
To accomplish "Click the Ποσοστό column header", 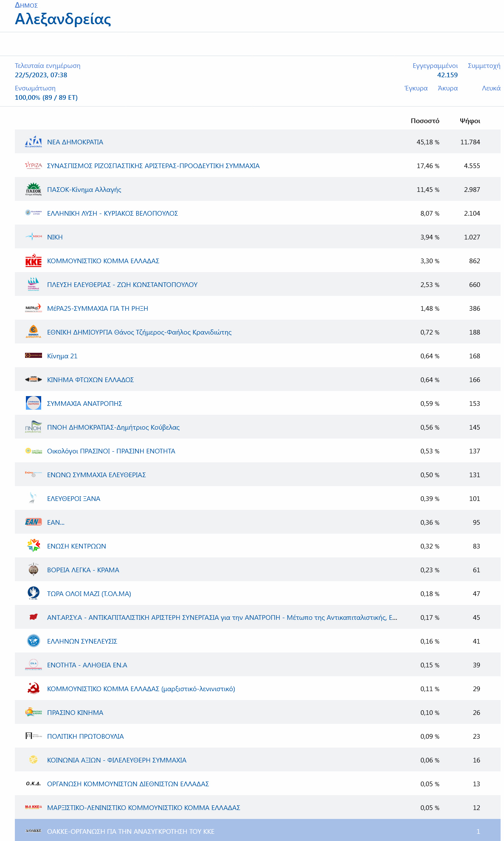I will [x=425, y=121].
